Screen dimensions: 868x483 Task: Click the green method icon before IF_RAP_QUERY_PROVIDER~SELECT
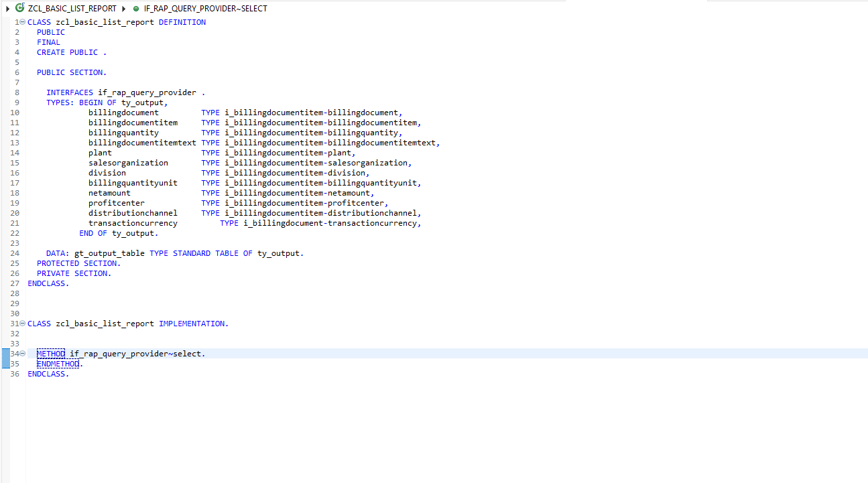pos(136,9)
